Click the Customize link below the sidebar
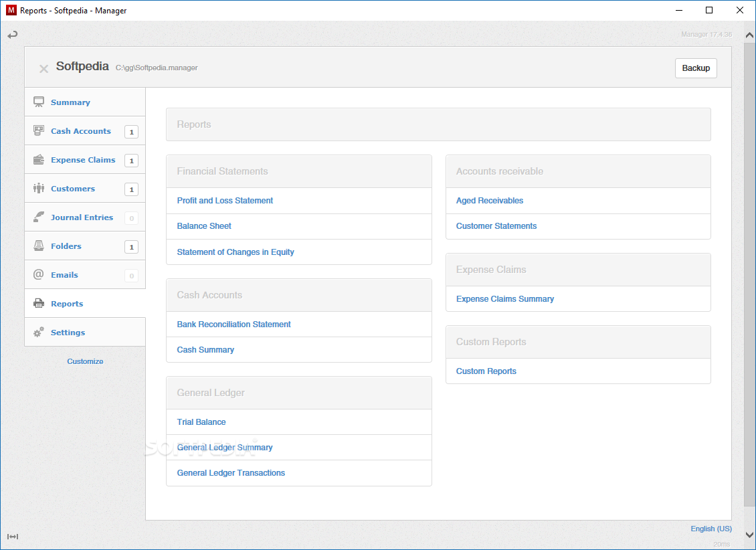This screenshot has width=756, height=550. (x=85, y=361)
